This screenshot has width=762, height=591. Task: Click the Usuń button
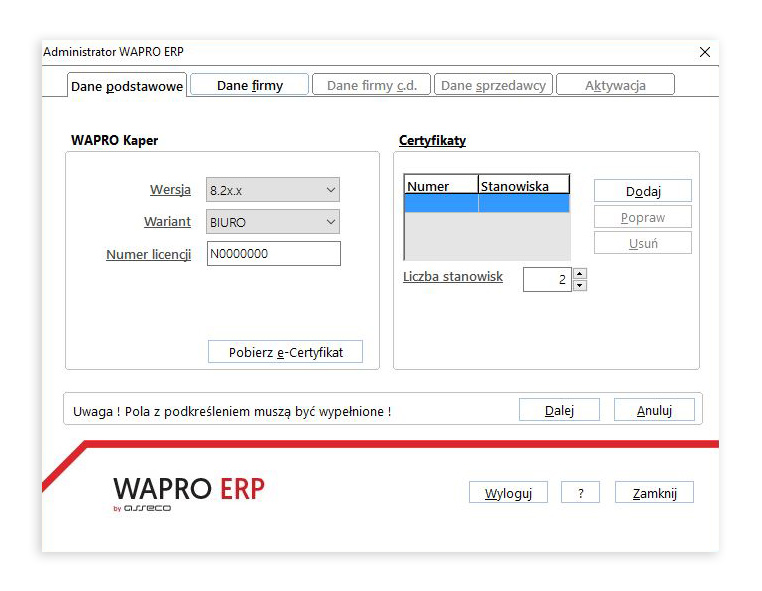pyautogui.click(x=642, y=243)
